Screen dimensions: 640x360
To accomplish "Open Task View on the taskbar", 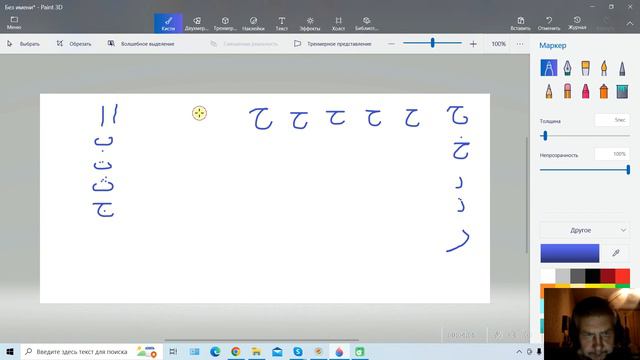I will 173,351.
